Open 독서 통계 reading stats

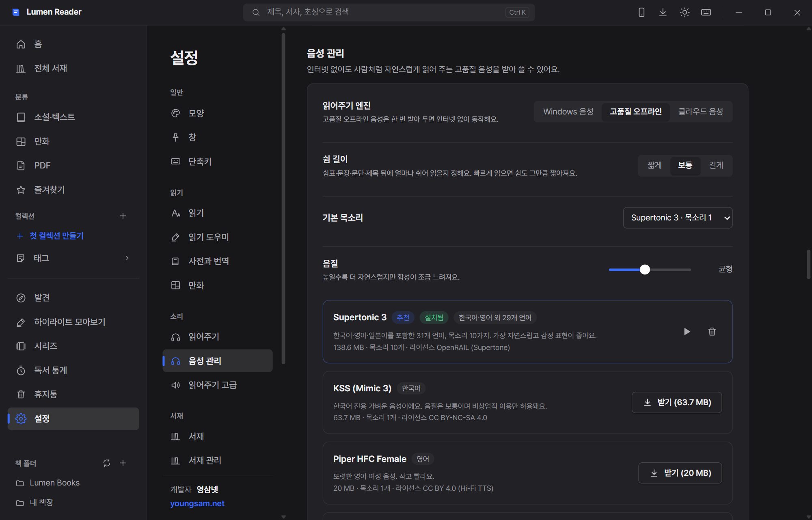click(x=73, y=370)
